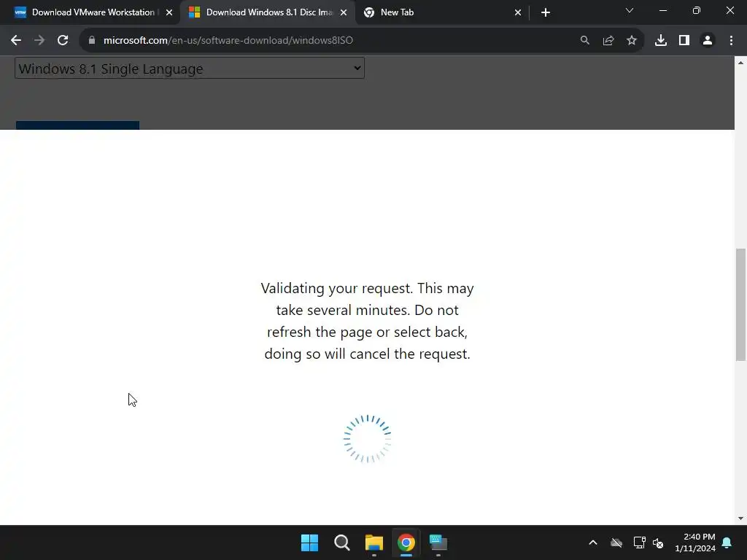
Task: Click the scrollbar down arrow
Action: 740,518
